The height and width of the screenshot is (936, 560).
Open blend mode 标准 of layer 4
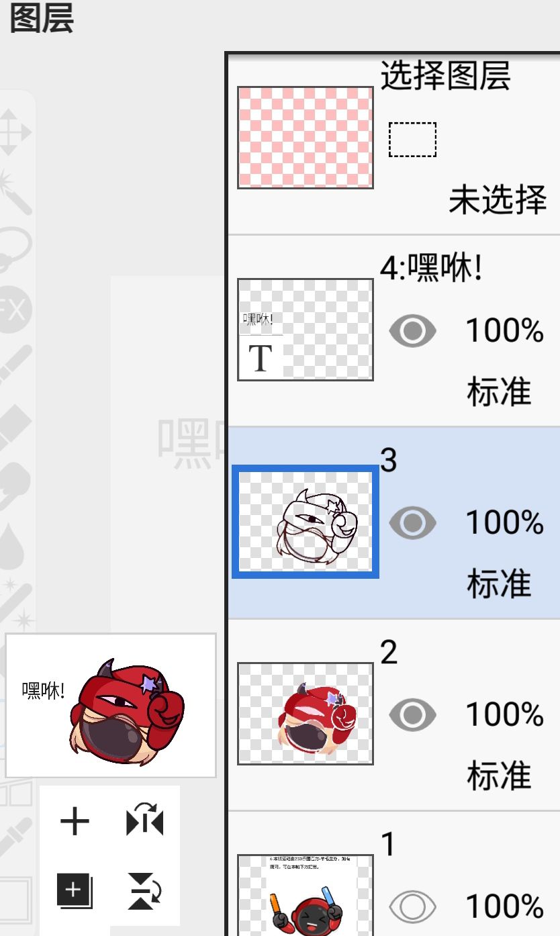click(500, 392)
